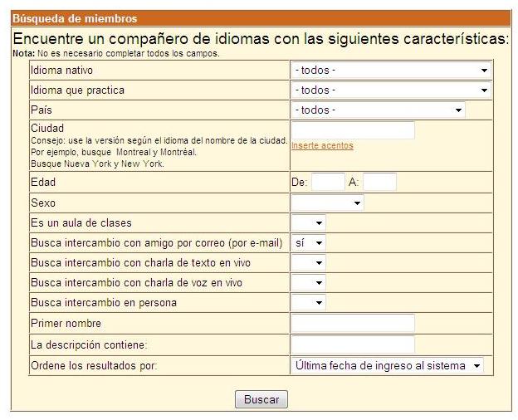
Task: Open the intercambio en persona dropdown
Action: coord(309,302)
